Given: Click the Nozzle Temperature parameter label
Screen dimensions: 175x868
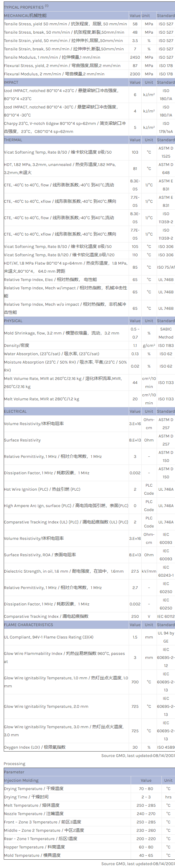Looking at the screenshot, I should [34, 813].
